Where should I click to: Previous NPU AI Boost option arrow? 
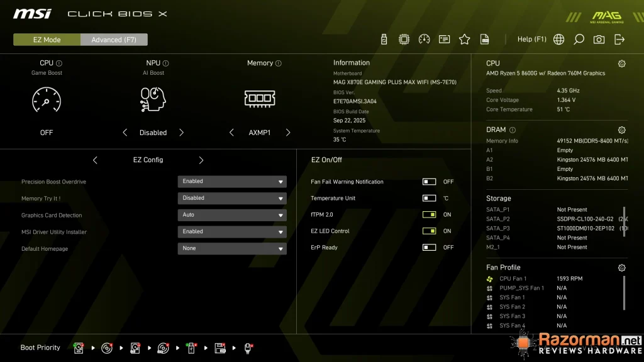(x=125, y=133)
